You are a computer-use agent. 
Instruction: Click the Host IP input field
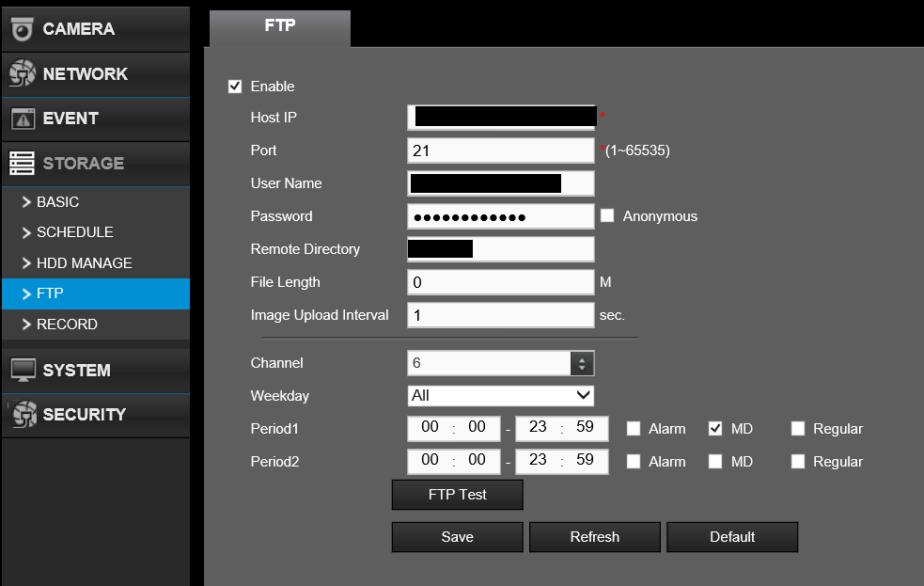(x=500, y=118)
